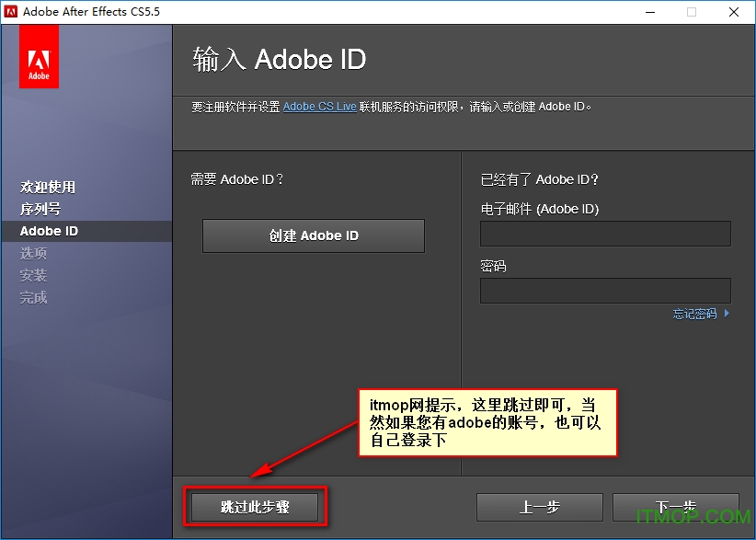The image size is (756, 540).
Task: Minimize the installer window
Action: [649, 12]
